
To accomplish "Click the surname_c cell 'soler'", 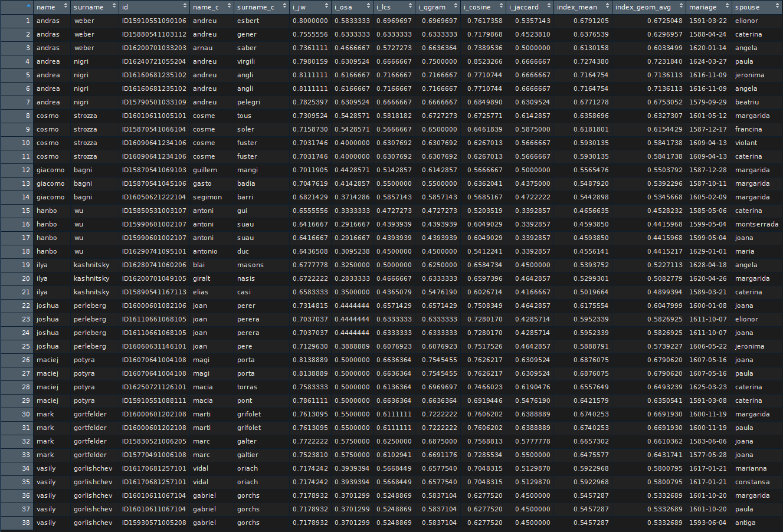I will (x=245, y=129).
